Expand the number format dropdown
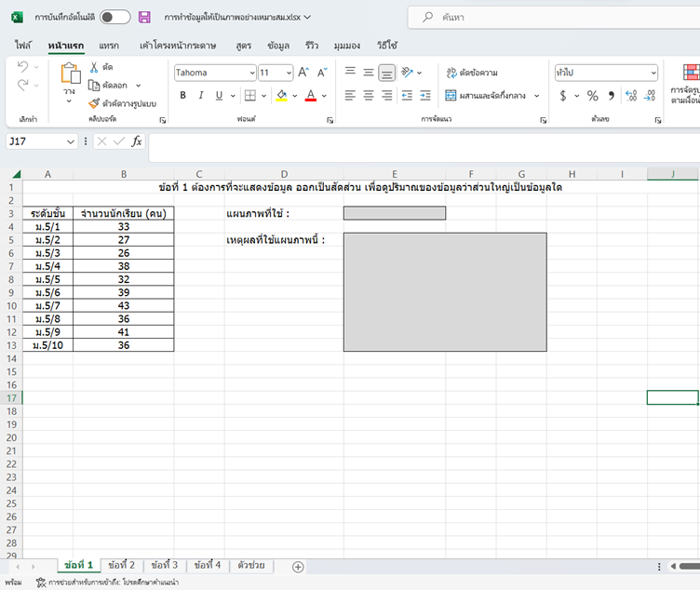The width and height of the screenshot is (700, 590). [x=653, y=73]
